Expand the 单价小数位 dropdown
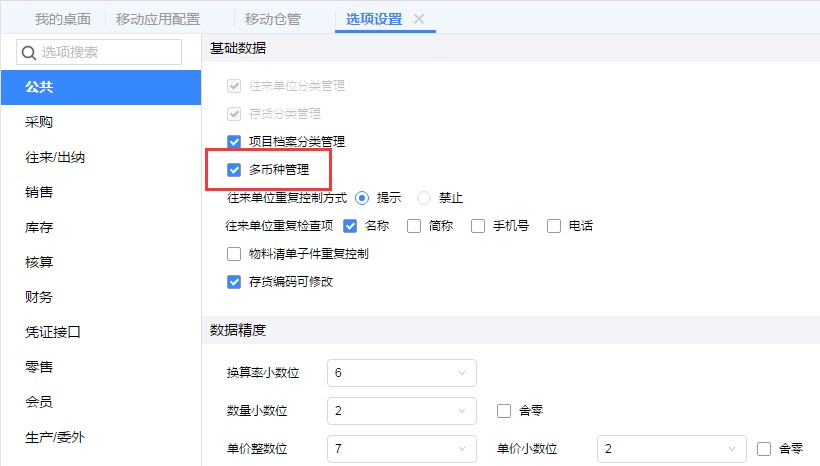This screenshot has width=820, height=466. click(672, 449)
